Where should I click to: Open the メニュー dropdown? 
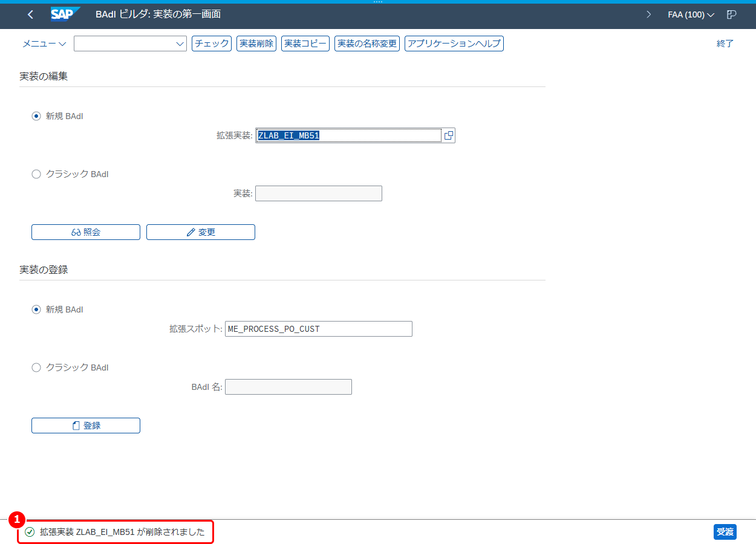tap(44, 44)
